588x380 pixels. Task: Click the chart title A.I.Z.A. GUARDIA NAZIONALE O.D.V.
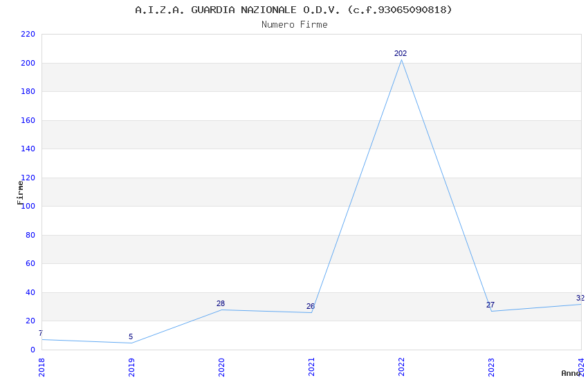click(293, 10)
